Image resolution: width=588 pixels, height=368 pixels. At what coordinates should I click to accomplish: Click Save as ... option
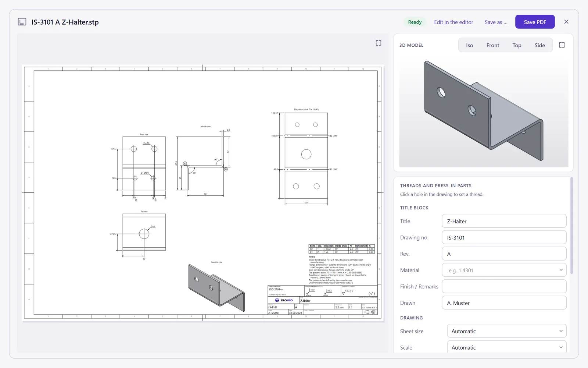496,22
